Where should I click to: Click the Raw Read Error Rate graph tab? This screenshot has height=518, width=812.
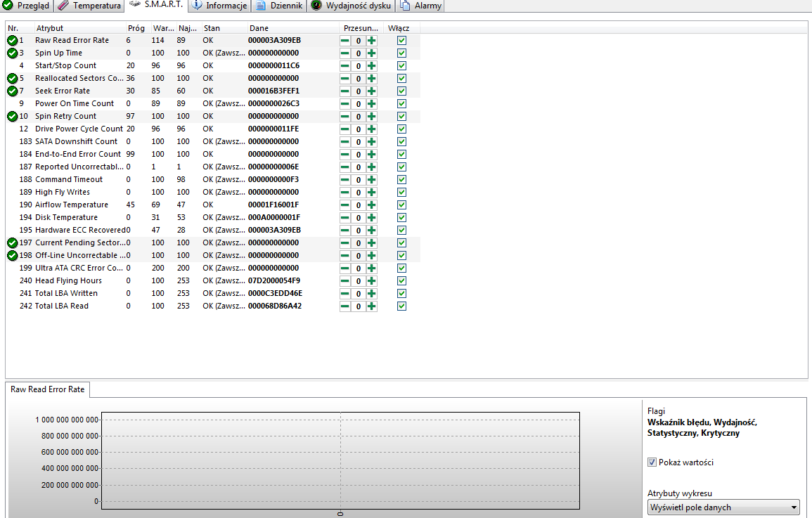[48, 389]
